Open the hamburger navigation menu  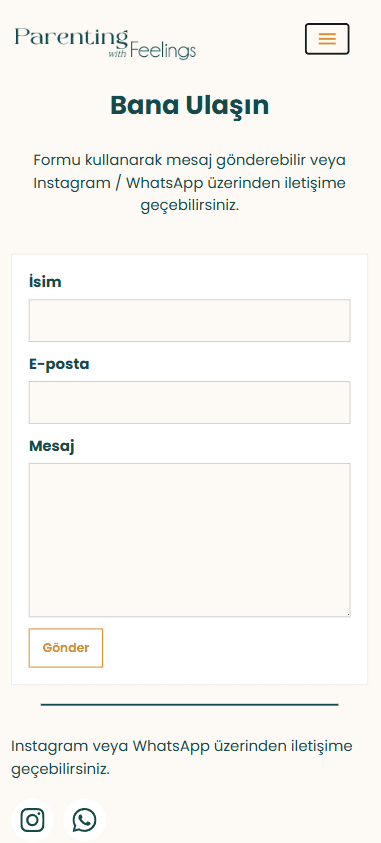pyautogui.click(x=327, y=39)
